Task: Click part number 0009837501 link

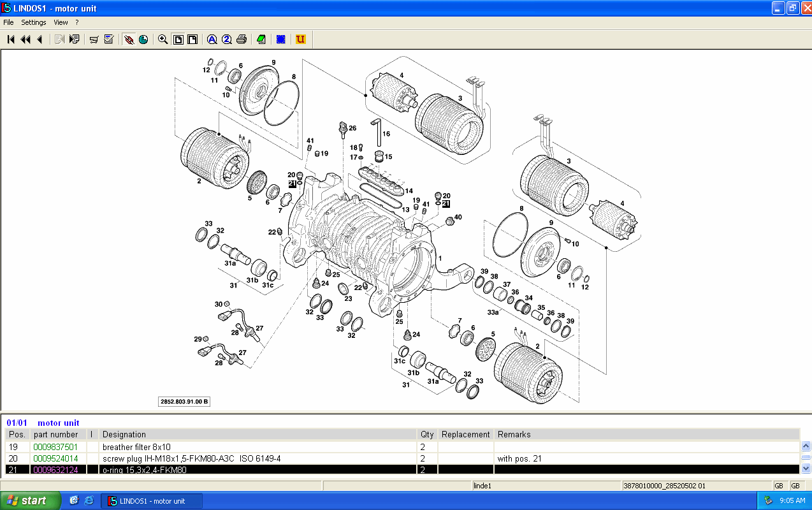Action: click(55, 447)
